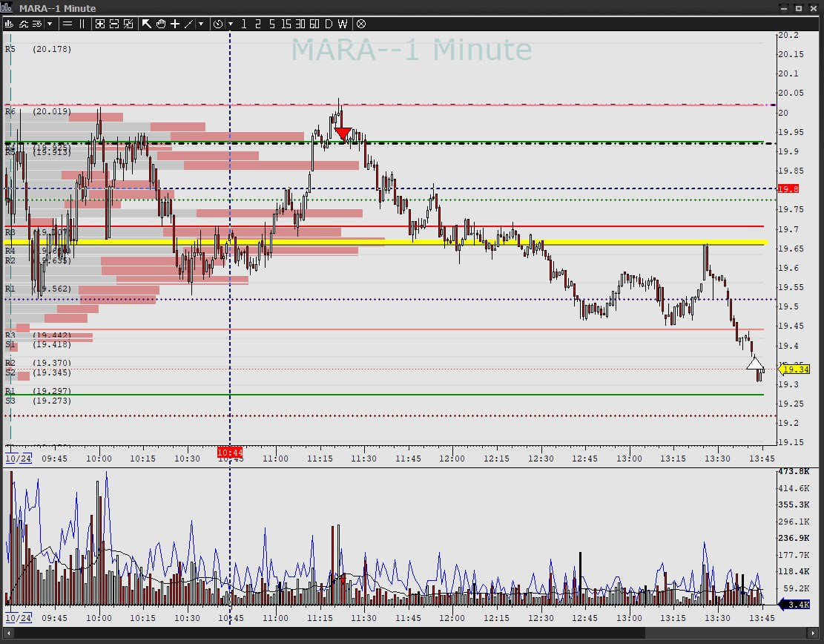Click the bar chart type icon
Screen dimensions: 824x644
10,24
